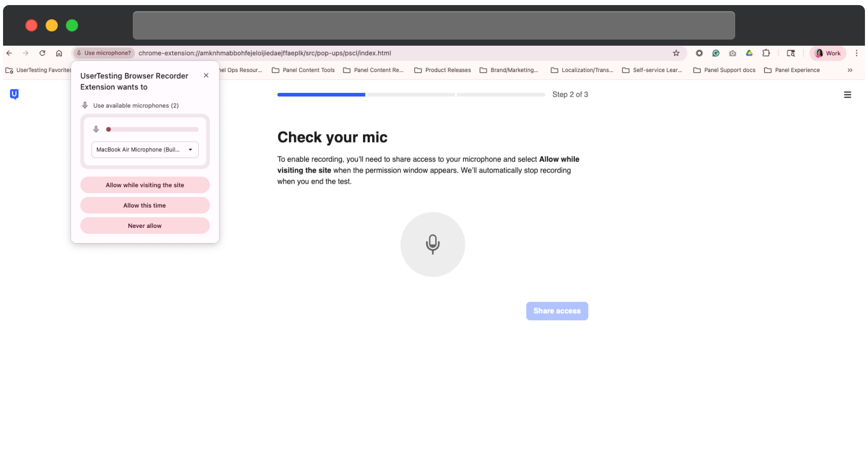Image resolution: width=868 pixels, height=472 pixels.
Task: Open the Panel Experience bookmark folder
Action: coord(792,70)
